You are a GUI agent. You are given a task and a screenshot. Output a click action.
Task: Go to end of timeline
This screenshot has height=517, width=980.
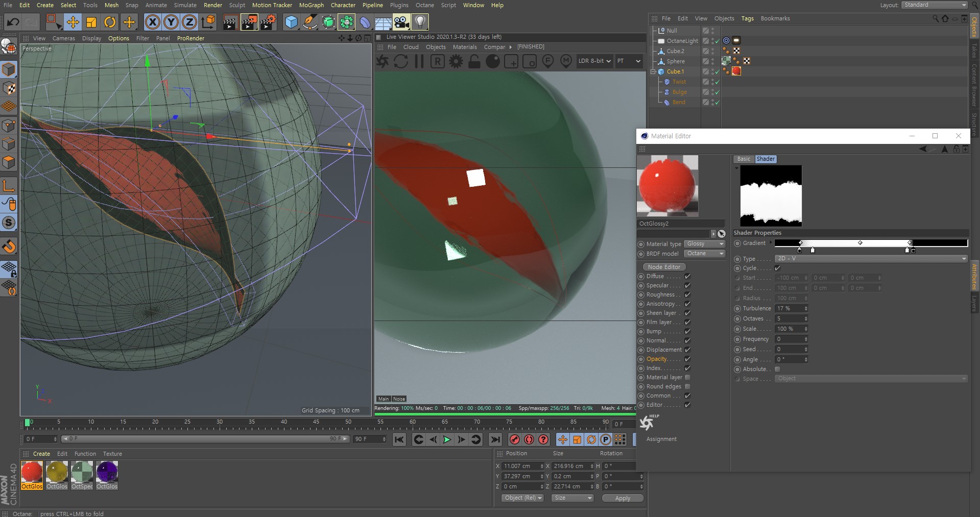click(x=495, y=439)
